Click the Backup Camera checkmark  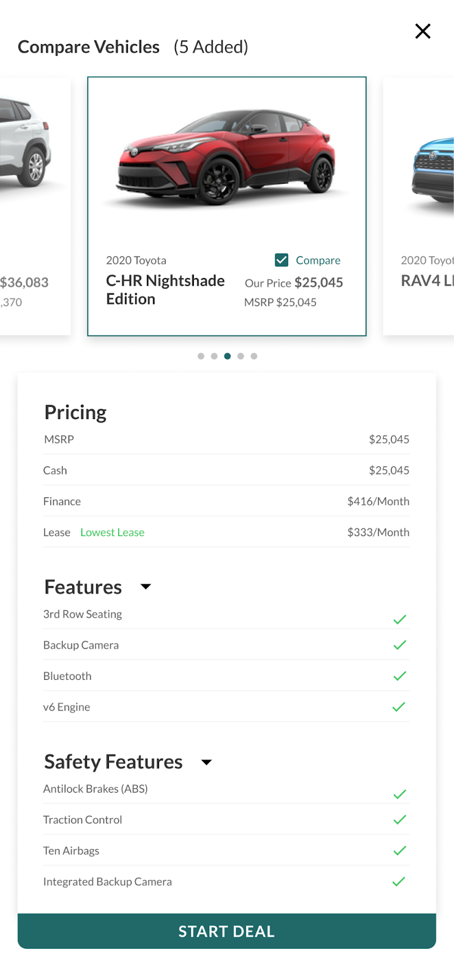[400, 644]
